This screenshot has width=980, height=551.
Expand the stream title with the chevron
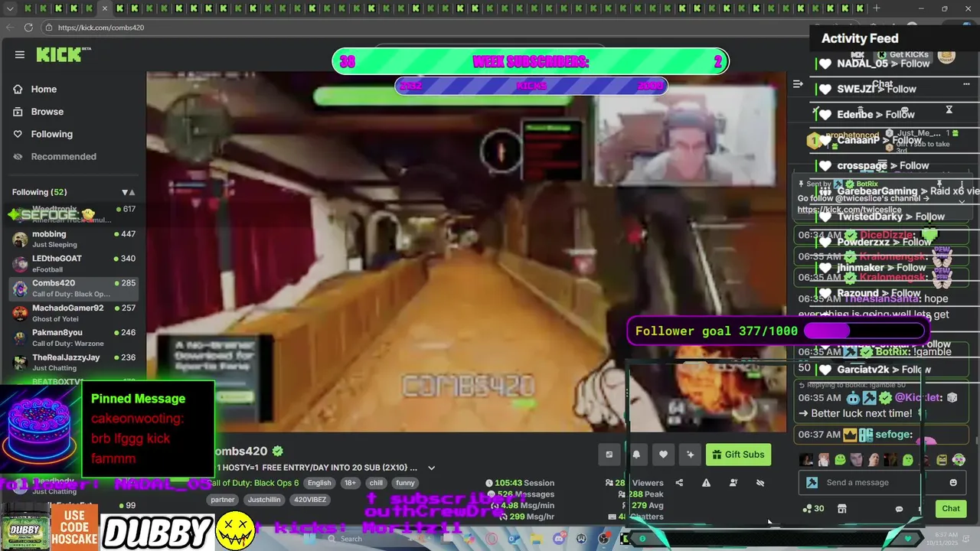431,468
